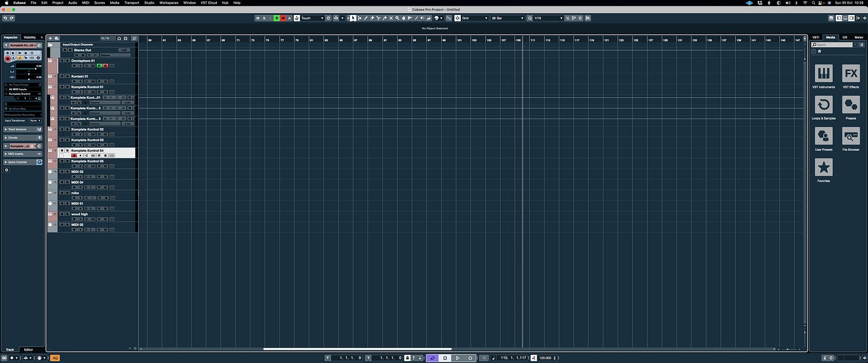Select the Mute tool (X icon)

391,18
